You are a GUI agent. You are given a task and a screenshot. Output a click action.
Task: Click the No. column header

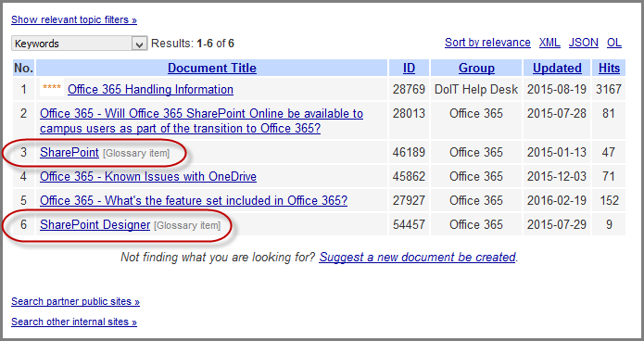tap(23, 69)
